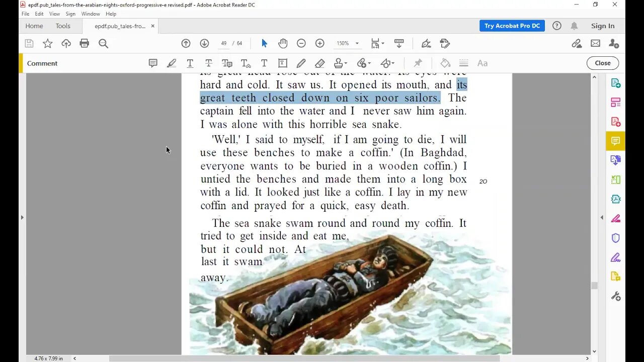Zoom in with the plus button
This screenshot has height=362, width=644.
coord(320,43)
